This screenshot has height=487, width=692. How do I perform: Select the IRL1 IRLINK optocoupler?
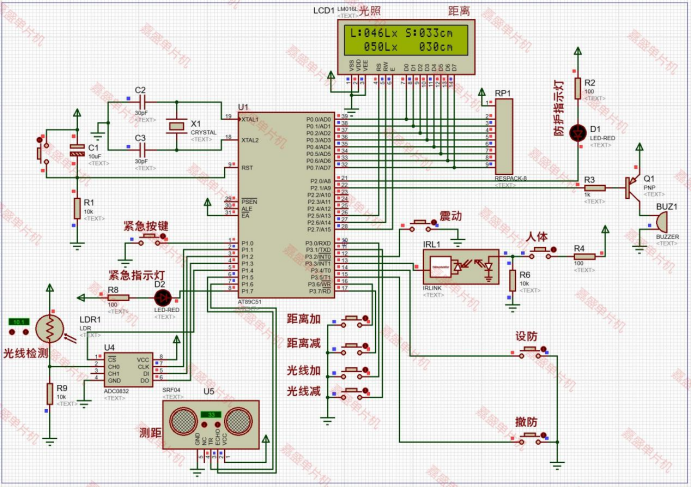click(x=461, y=267)
